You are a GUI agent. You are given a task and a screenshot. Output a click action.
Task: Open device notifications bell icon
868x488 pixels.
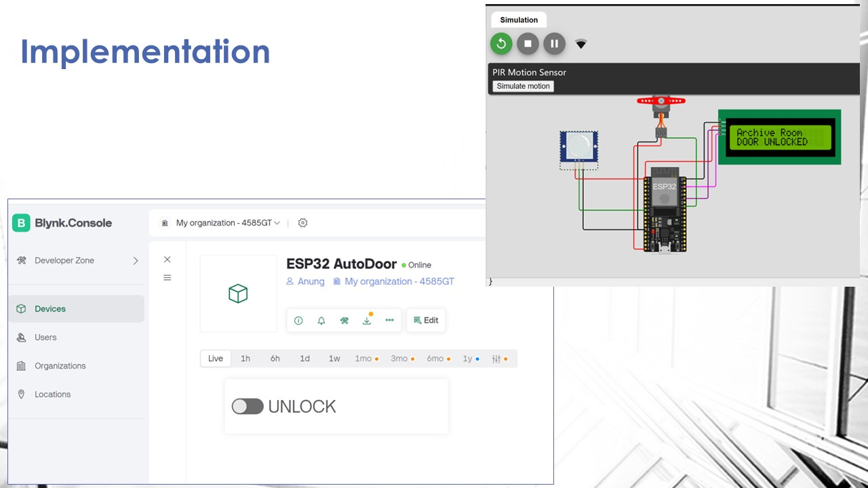click(x=321, y=321)
